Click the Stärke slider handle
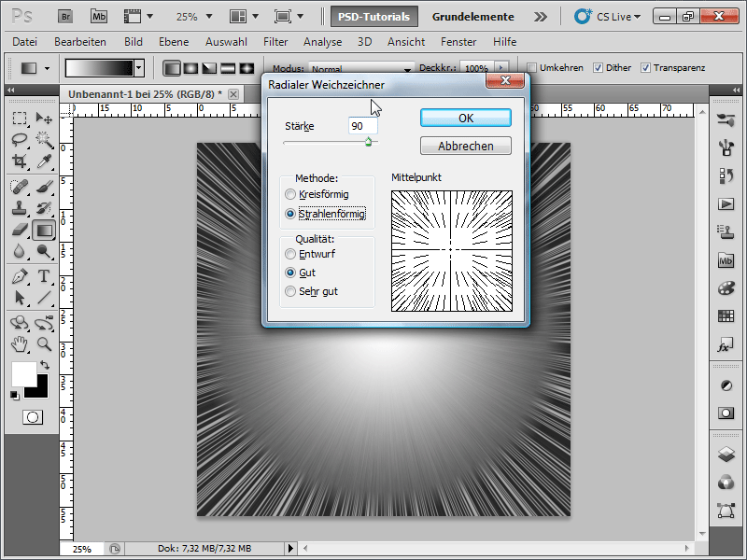The height and width of the screenshot is (560, 747). point(368,142)
